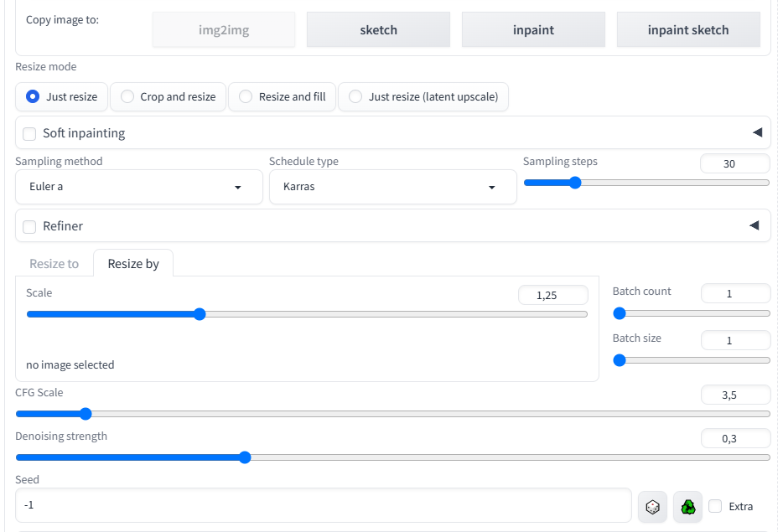
Task: Enable the Soft inpainting checkbox
Action: click(29, 134)
